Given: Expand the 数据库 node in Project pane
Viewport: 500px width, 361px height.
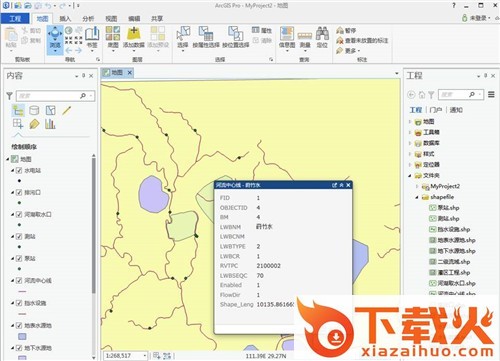Looking at the screenshot, I should point(410,143).
